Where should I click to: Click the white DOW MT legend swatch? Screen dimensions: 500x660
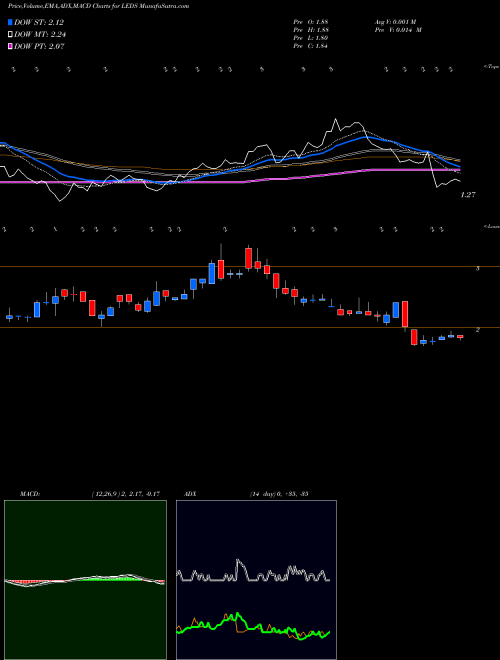pos(11,35)
